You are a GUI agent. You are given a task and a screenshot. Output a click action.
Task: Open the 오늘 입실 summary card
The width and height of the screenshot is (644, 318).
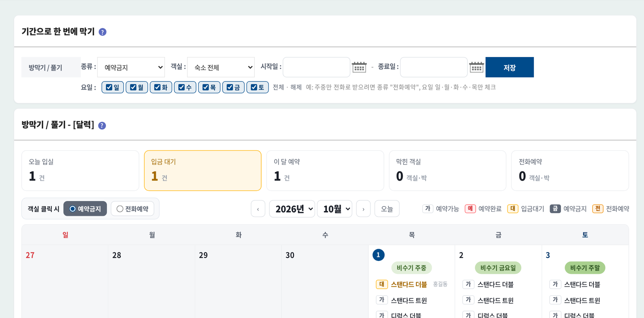(80, 170)
